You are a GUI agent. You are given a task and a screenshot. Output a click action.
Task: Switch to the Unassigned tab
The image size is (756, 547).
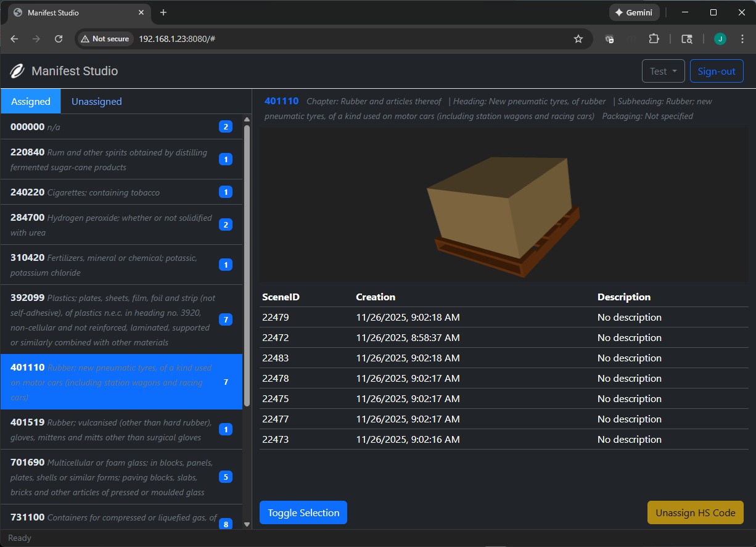pos(96,102)
